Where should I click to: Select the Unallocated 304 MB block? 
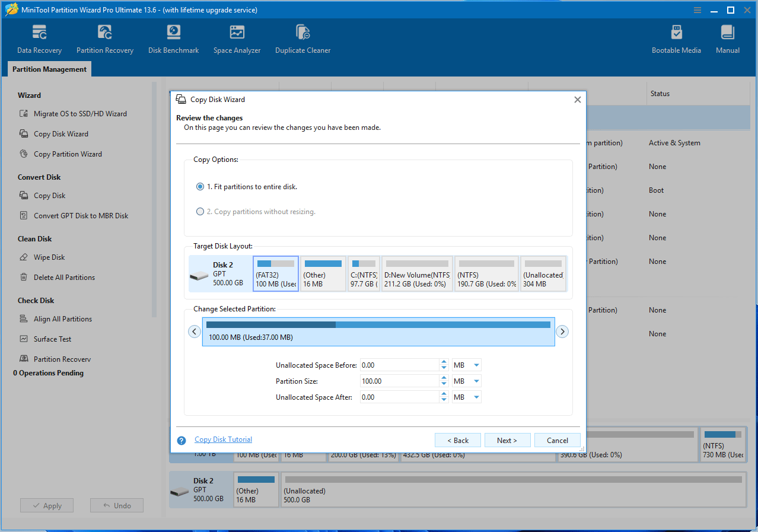click(x=543, y=273)
